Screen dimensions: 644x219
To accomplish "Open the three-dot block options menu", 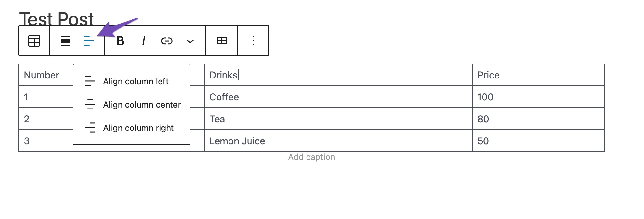I will (x=253, y=41).
